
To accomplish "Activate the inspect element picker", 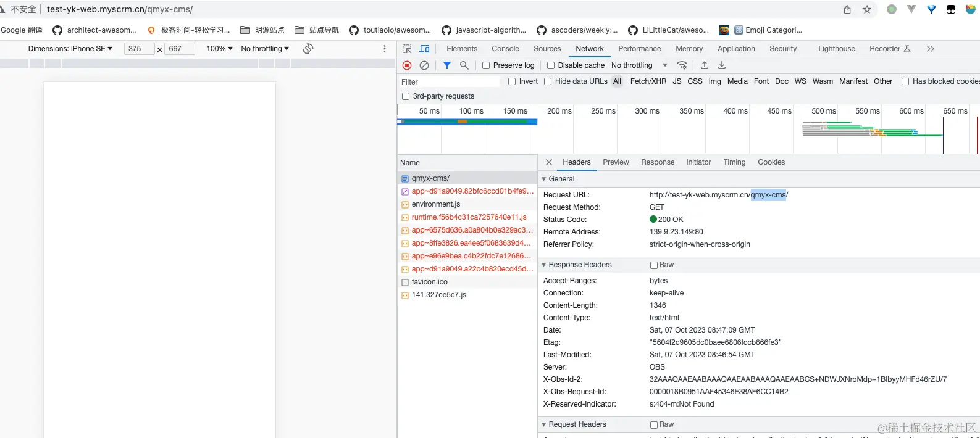I will coord(407,49).
